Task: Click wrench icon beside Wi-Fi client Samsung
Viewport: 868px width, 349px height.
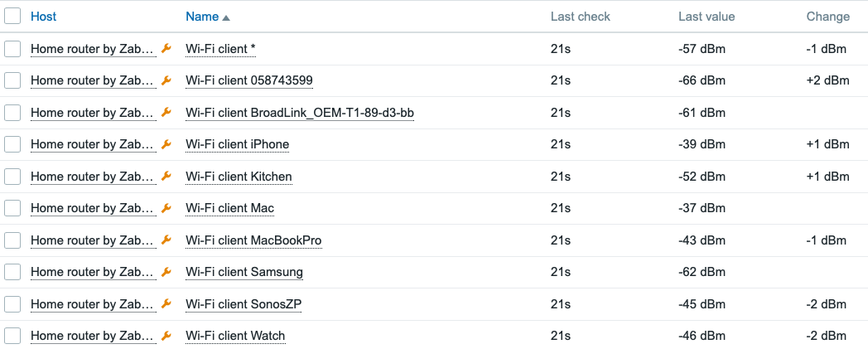Action: 166,272
